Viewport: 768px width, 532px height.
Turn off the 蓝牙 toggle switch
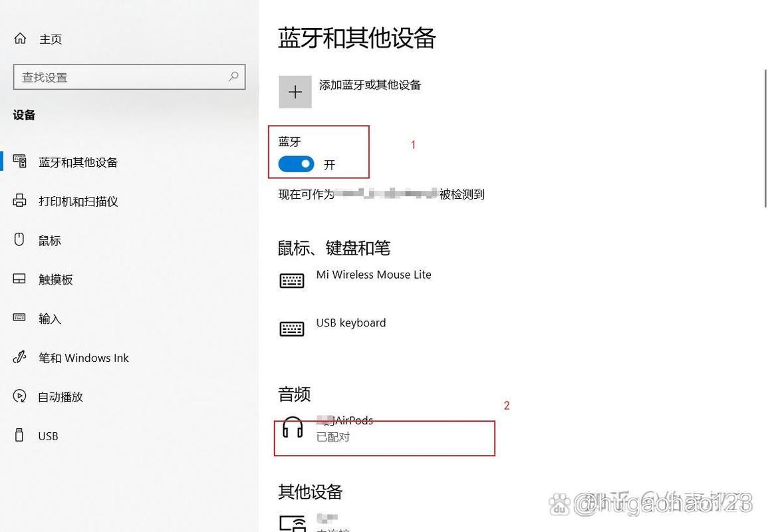[x=295, y=164]
